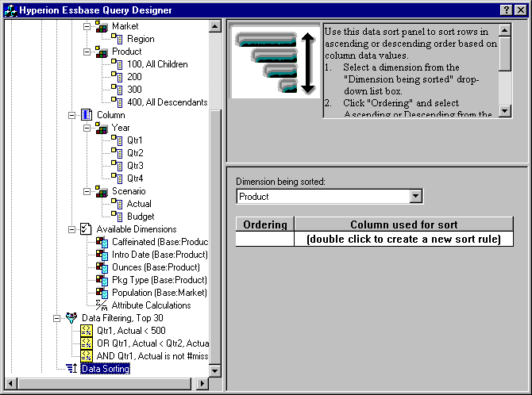This screenshot has width=532, height=395.
Task: Collapse the Data Filtering node
Action: 56,318
